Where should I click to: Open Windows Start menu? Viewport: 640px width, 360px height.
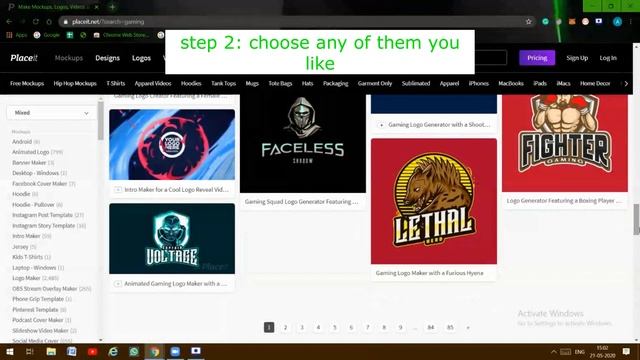click(9, 351)
